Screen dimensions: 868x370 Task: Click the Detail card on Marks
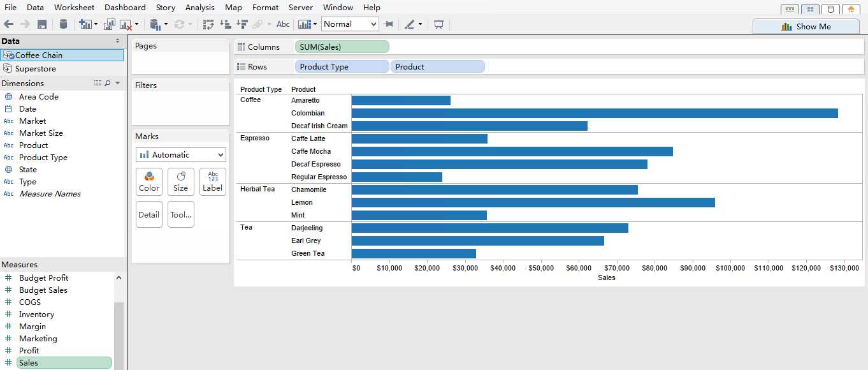(149, 214)
